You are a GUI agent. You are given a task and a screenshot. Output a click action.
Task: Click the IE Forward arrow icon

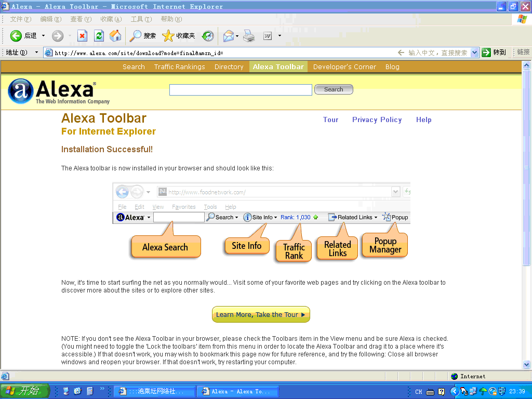58,36
